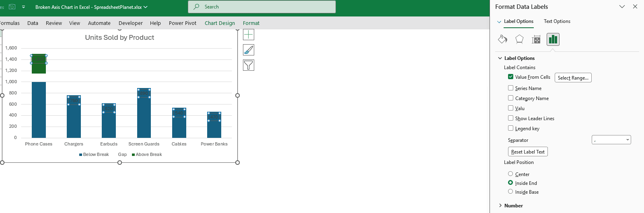
Task: Open Effects pentagon icon
Action: click(x=519, y=39)
